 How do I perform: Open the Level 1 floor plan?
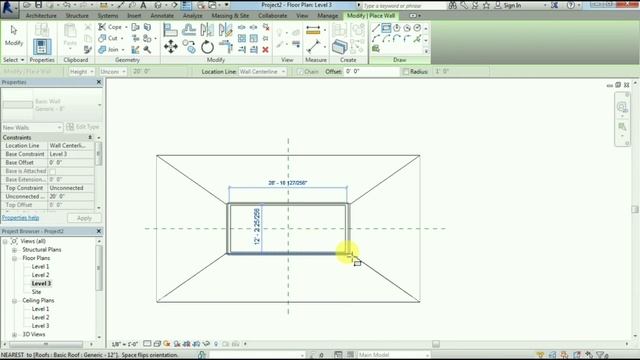tap(40, 267)
